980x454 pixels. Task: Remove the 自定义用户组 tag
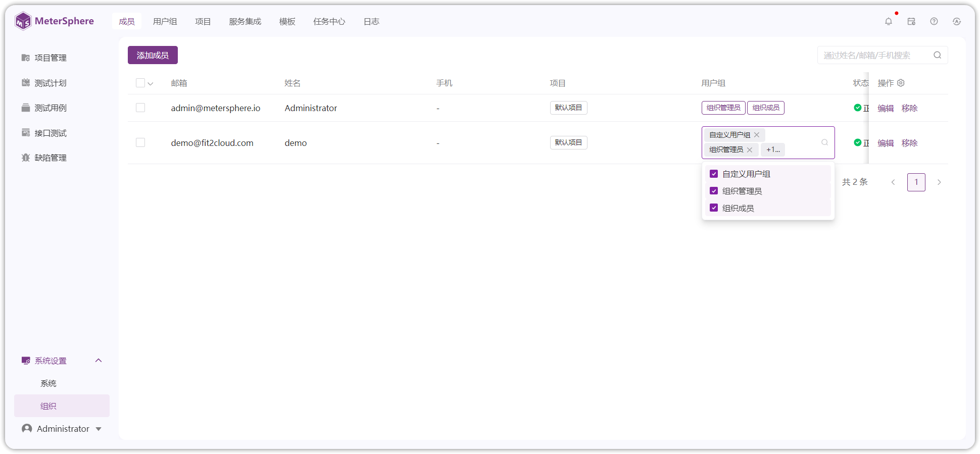pos(757,135)
